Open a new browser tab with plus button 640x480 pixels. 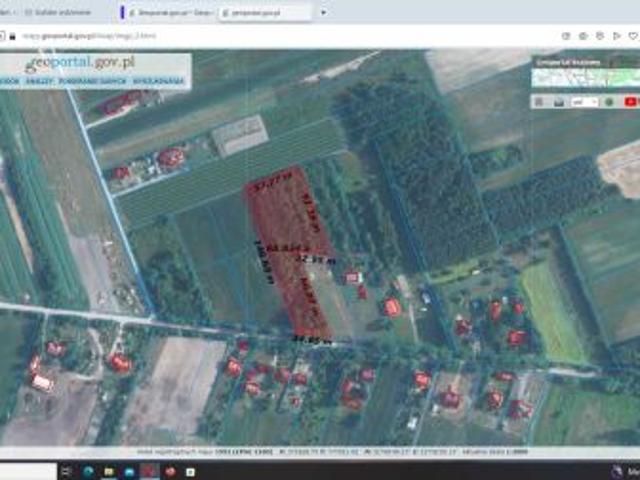[323, 12]
